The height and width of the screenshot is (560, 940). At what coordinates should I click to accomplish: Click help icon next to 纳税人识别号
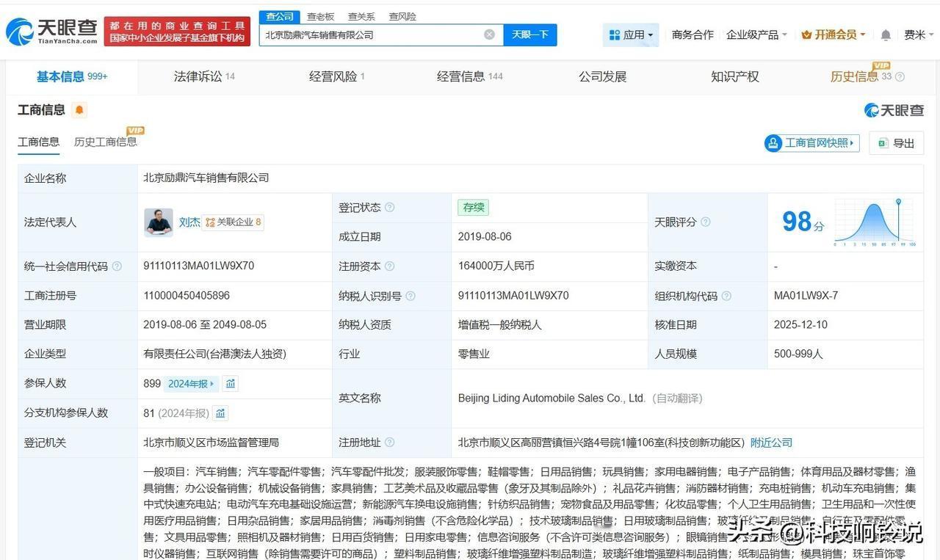[x=411, y=296]
